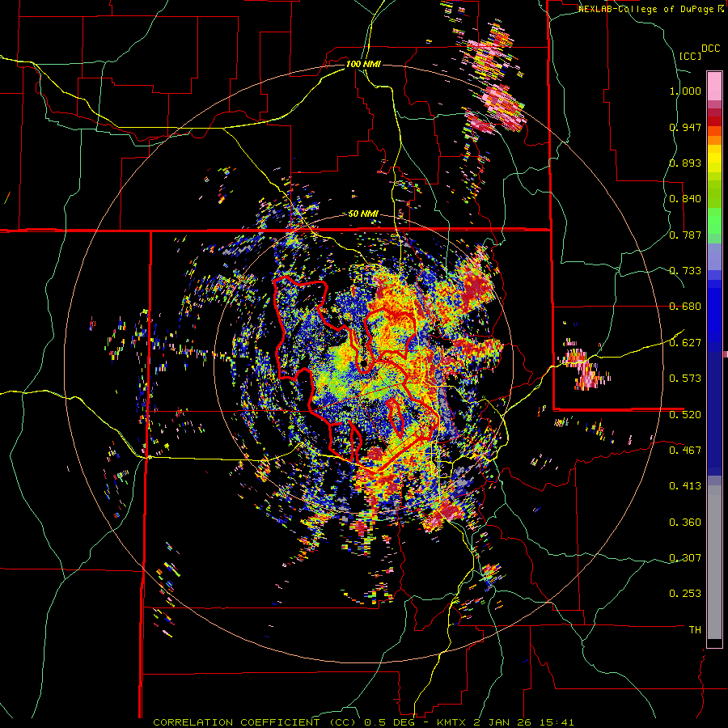Click the DCC label above the color scale
The height and width of the screenshot is (728, 728).
[710, 49]
